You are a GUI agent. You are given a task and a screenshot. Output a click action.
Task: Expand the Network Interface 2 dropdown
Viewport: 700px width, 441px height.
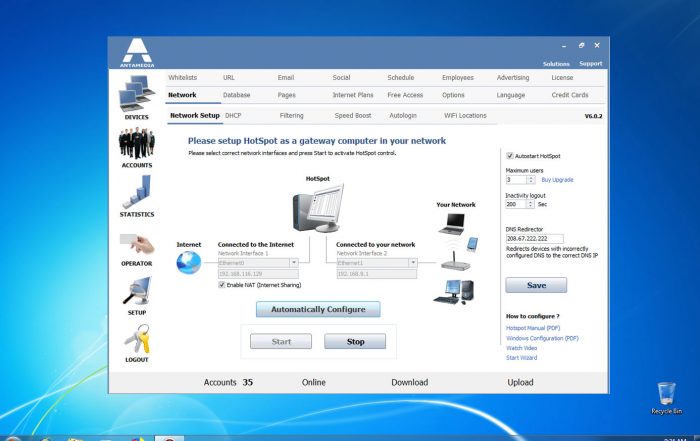pos(413,262)
